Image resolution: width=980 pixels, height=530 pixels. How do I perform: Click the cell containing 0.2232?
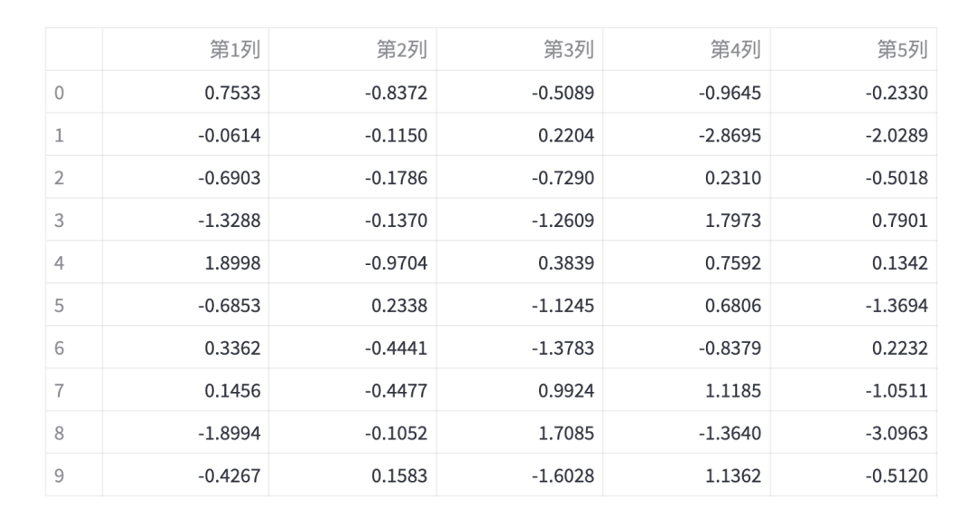[x=853, y=347]
